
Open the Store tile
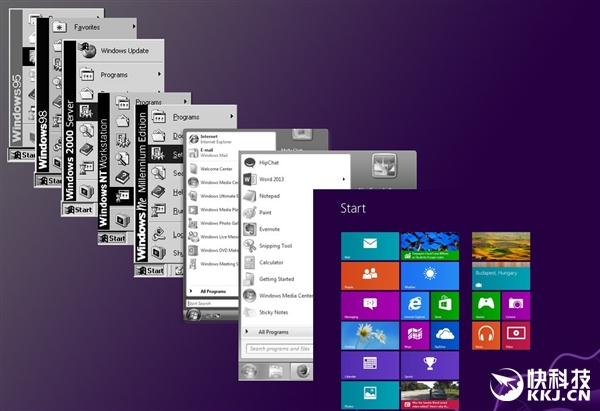pyautogui.click(x=445, y=306)
